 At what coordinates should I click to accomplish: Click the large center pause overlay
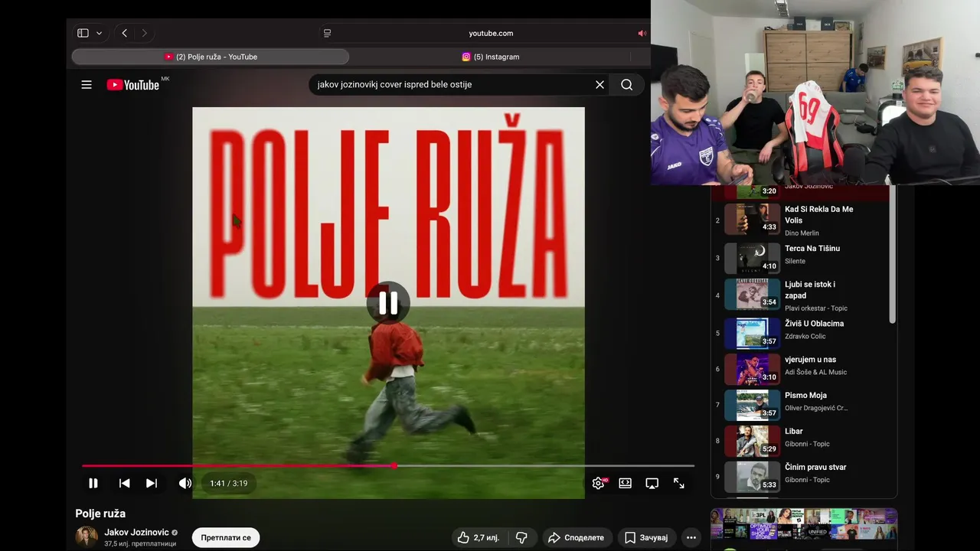[x=388, y=303]
